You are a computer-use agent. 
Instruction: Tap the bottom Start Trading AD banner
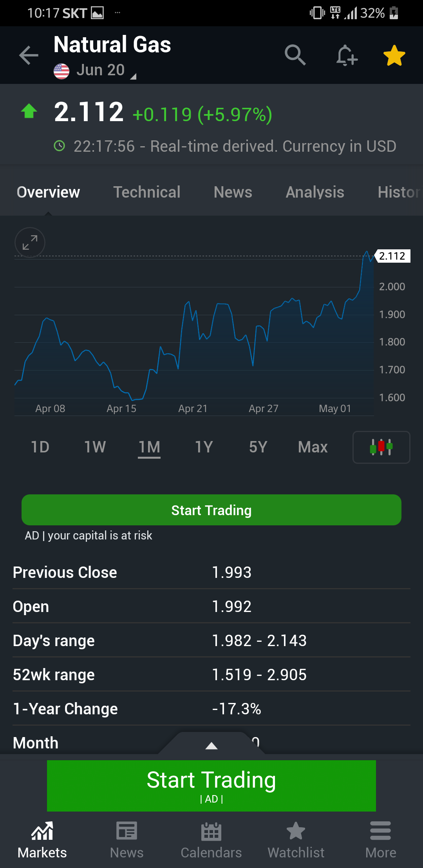click(x=211, y=786)
